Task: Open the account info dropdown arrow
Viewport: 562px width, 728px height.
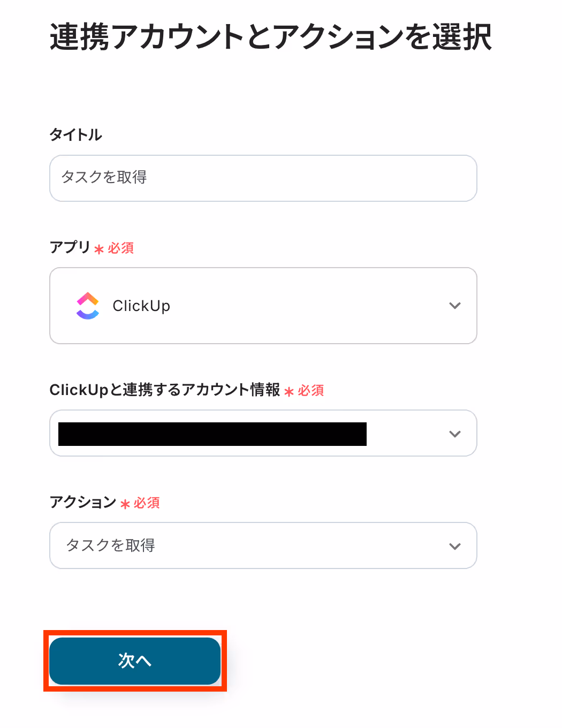Action: coord(455,434)
